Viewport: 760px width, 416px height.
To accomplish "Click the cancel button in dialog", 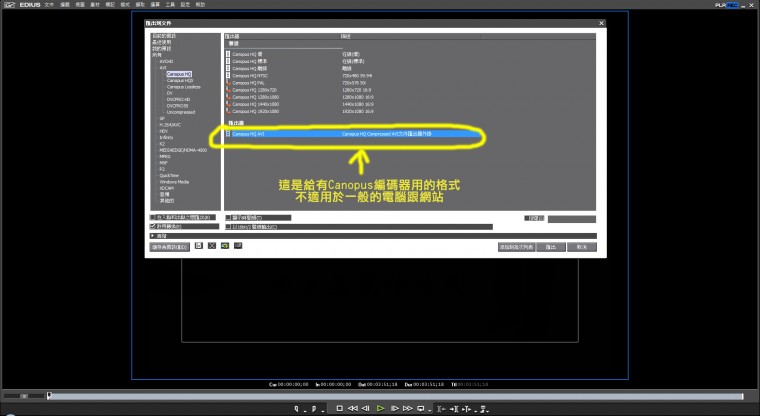I will point(582,247).
